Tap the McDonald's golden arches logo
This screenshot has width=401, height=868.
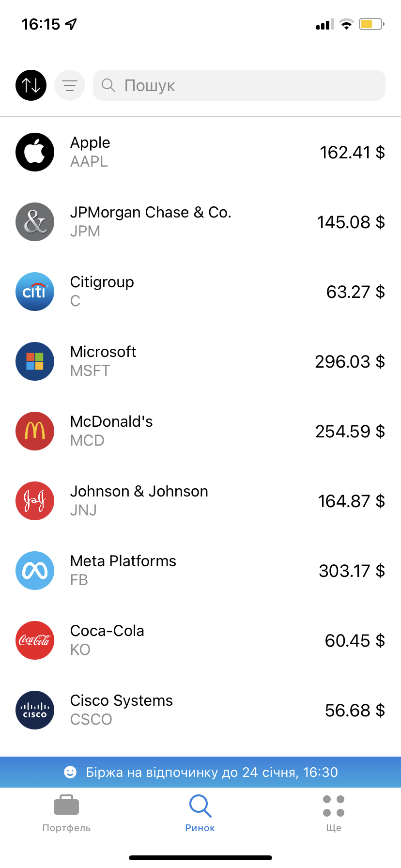click(x=35, y=431)
